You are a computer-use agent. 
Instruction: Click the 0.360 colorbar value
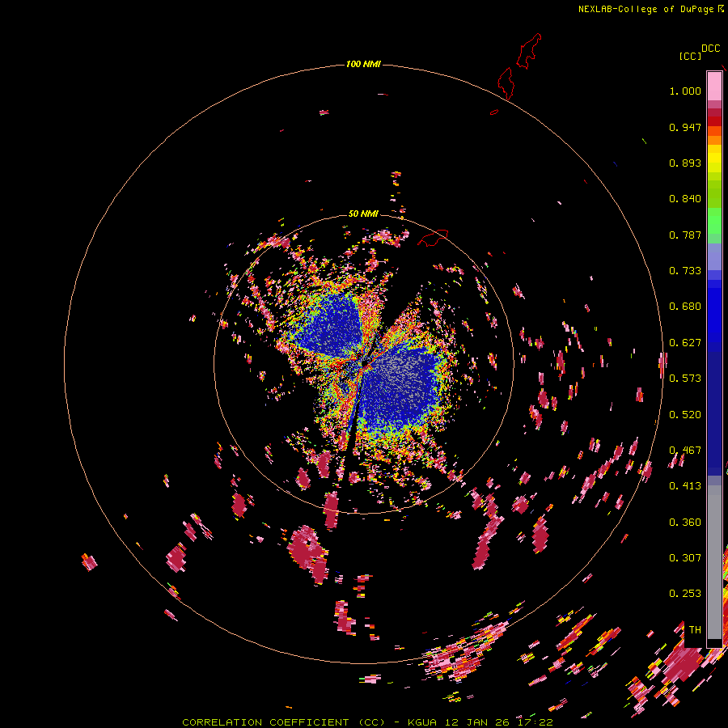click(685, 523)
